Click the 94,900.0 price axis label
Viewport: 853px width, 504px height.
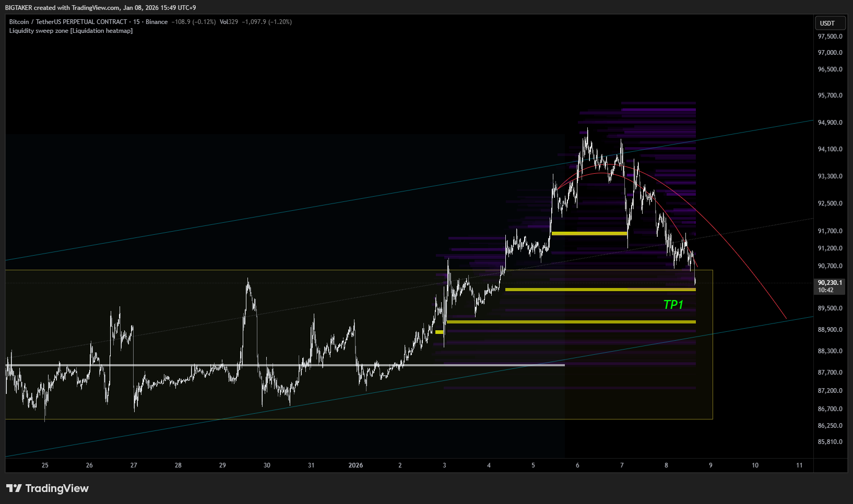(x=830, y=123)
